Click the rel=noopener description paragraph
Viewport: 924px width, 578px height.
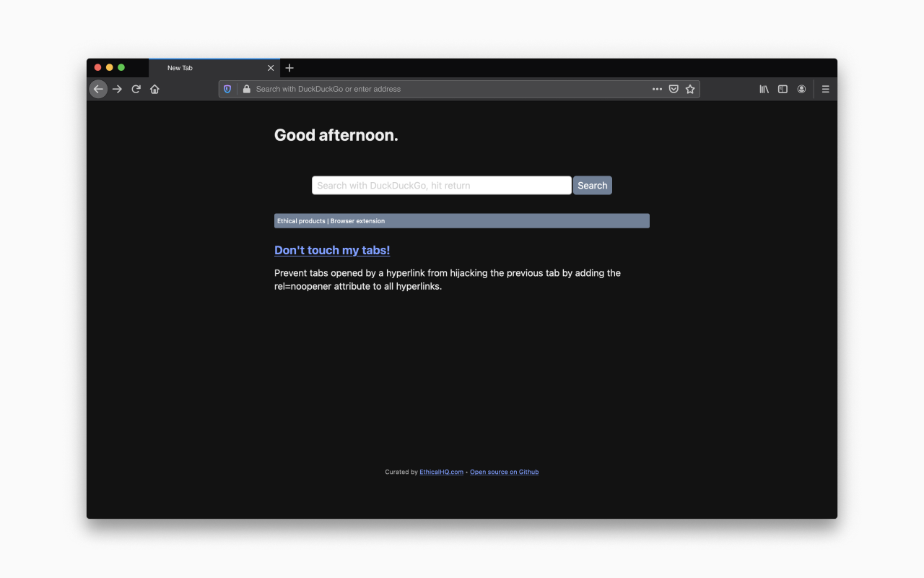click(x=448, y=280)
